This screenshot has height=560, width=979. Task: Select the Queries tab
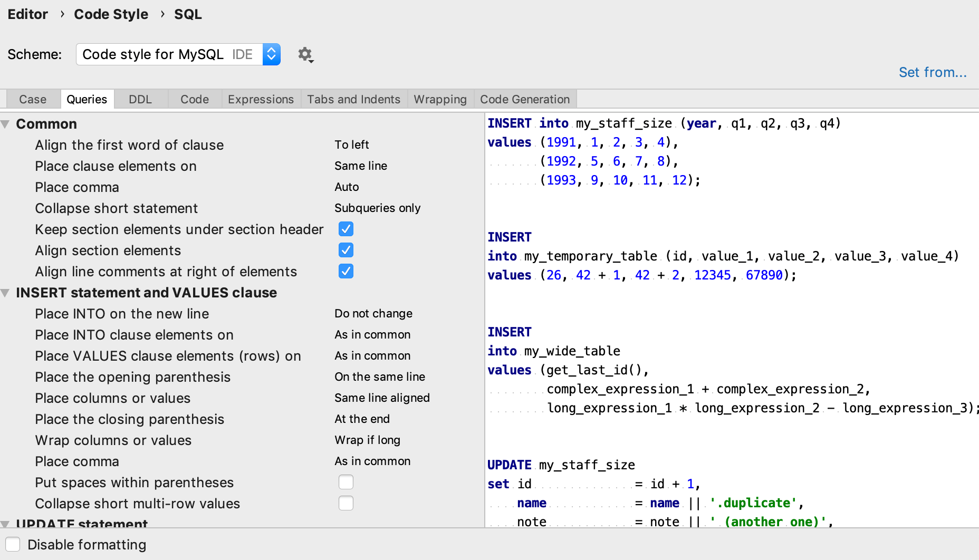coord(87,99)
